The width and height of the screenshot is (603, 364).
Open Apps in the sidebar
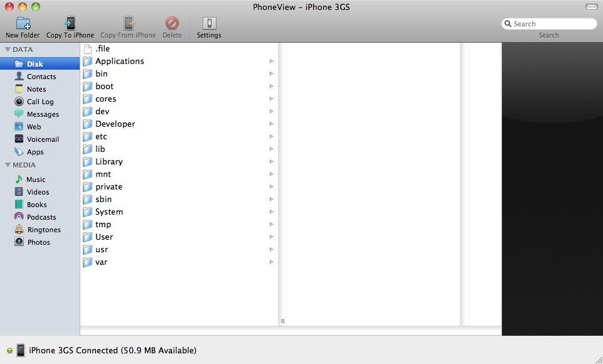(40, 152)
